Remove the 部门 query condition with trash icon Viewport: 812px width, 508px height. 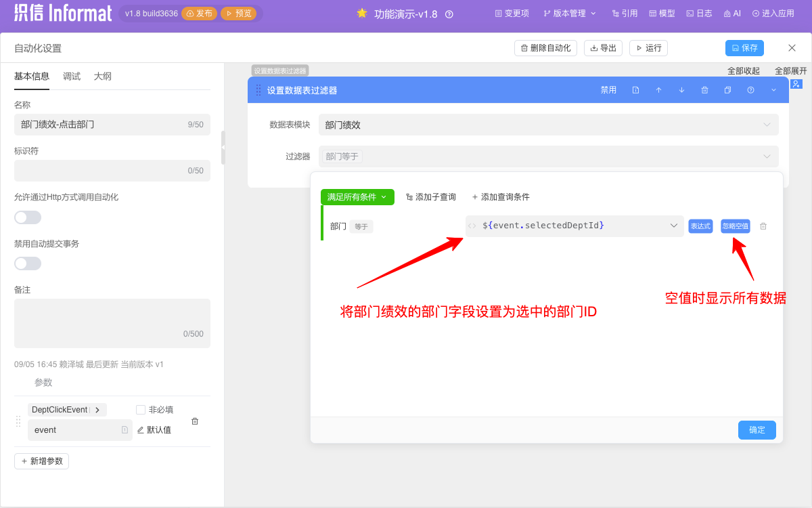tap(763, 226)
